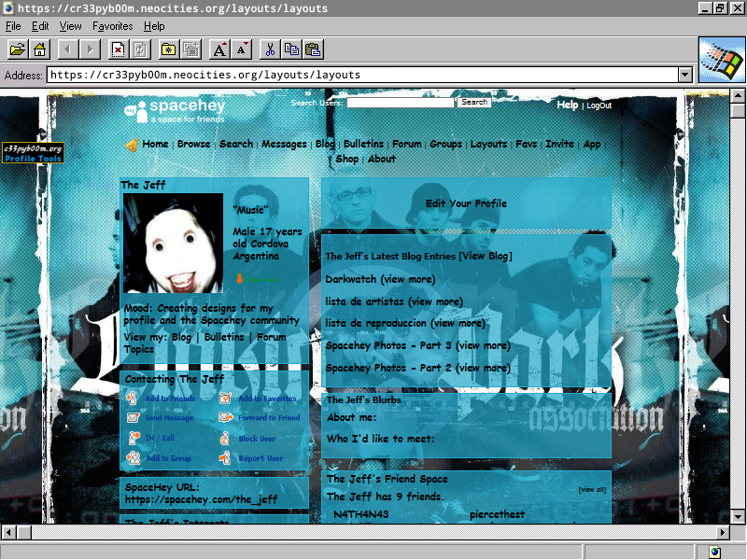Open the File menu

[13, 26]
